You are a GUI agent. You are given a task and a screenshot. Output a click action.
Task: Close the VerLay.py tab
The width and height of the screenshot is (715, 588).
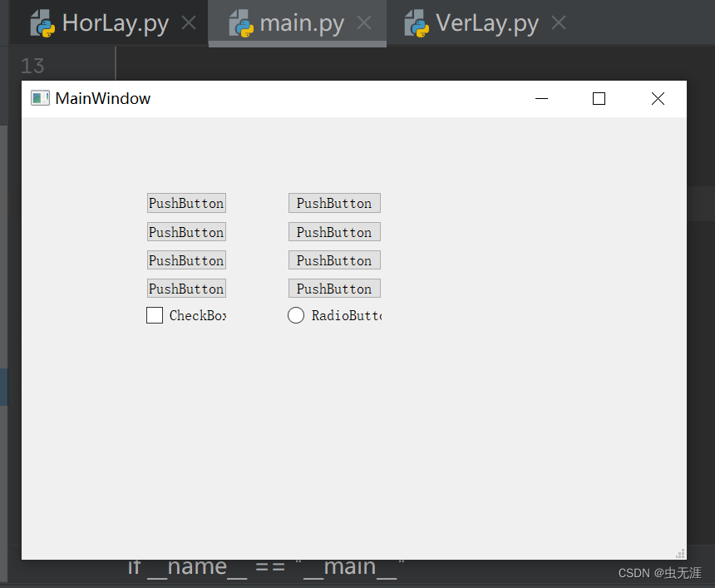click(x=559, y=22)
